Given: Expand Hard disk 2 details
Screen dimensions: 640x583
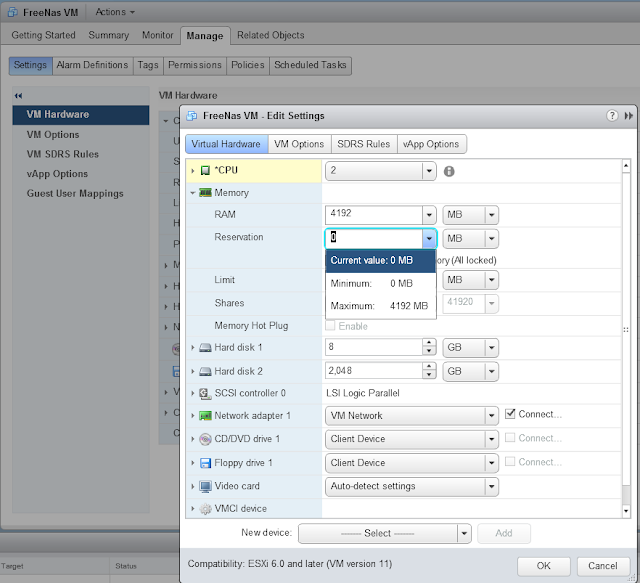Looking at the screenshot, I should [193, 371].
